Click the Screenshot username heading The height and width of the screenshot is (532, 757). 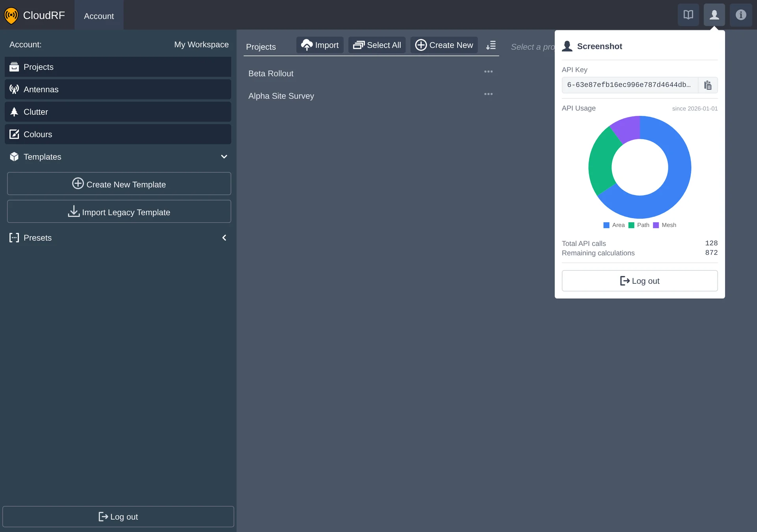[599, 46]
